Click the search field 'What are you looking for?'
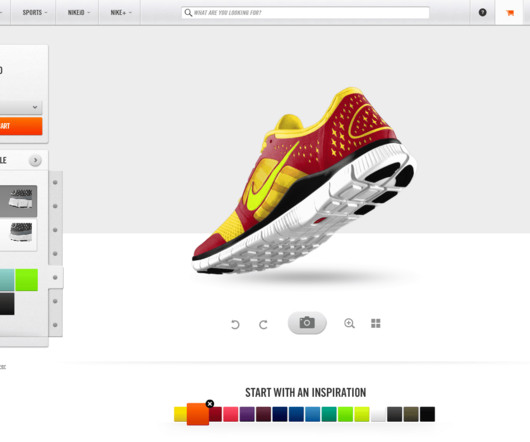This screenshot has height=442, width=530. (x=305, y=13)
